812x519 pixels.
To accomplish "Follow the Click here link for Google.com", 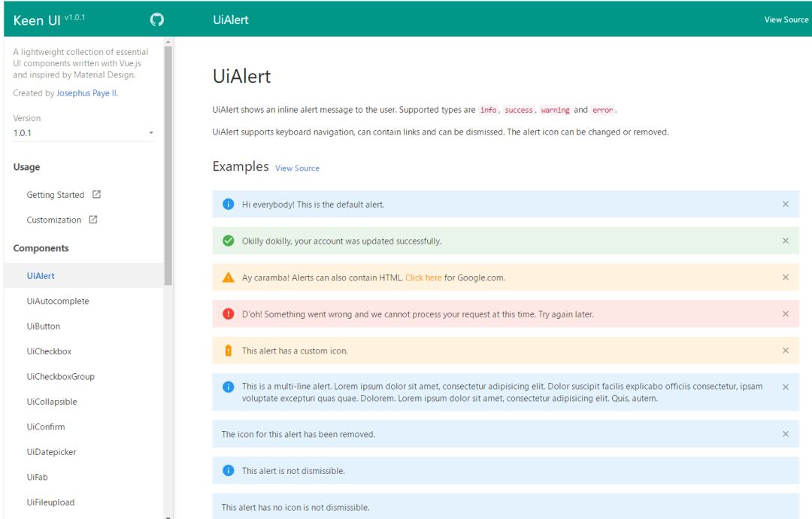I will [423, 278].
